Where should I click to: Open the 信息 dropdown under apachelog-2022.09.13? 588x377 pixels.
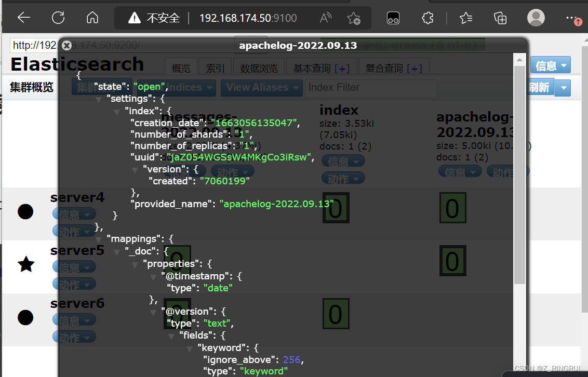click(460, 172)
